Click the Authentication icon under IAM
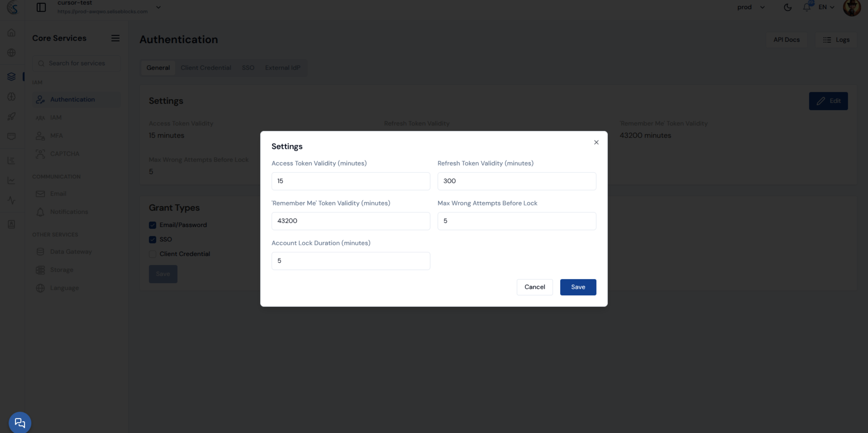Viewport: 868px width, 433px height. pyautogui.click(x=40, y=99)
